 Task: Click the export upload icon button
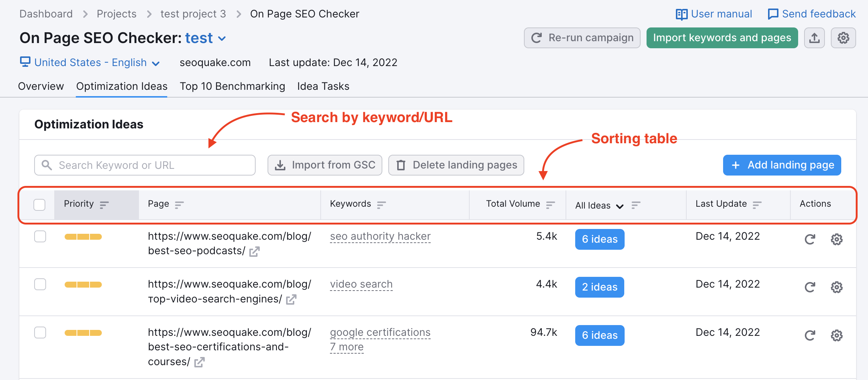[x=814, y=38]
